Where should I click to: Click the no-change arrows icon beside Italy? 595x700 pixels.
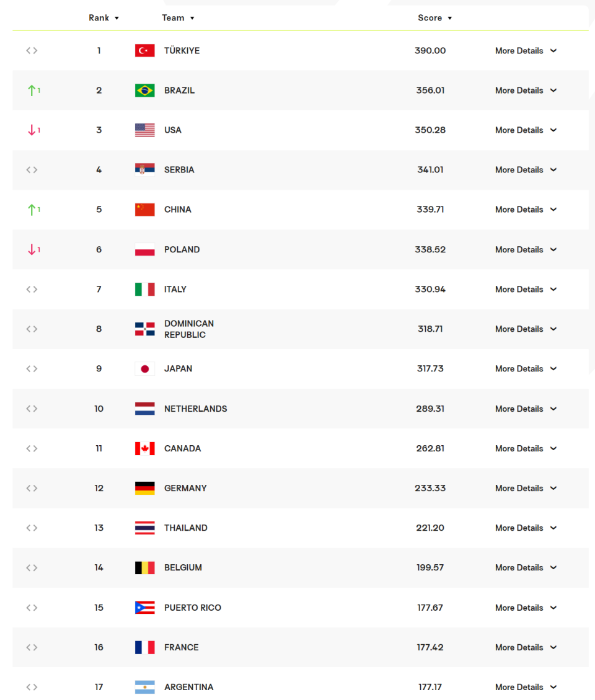pyautogui.click(x=32, y=290)
